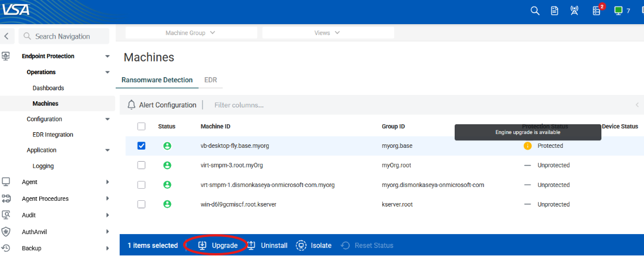Click the green status icon for vrt-smpm-1
The image size is (644, 256).
tap(167, 185)
